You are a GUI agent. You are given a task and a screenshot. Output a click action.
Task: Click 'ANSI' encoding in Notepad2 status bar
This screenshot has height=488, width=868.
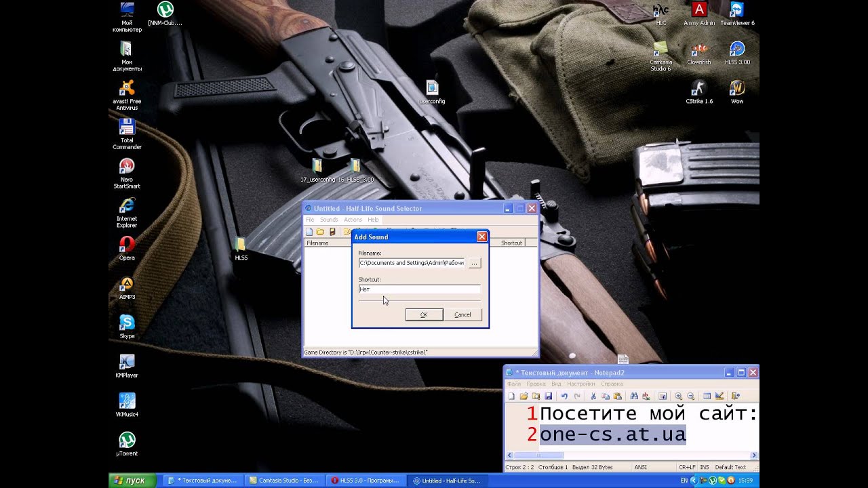(x=640, y=467)
